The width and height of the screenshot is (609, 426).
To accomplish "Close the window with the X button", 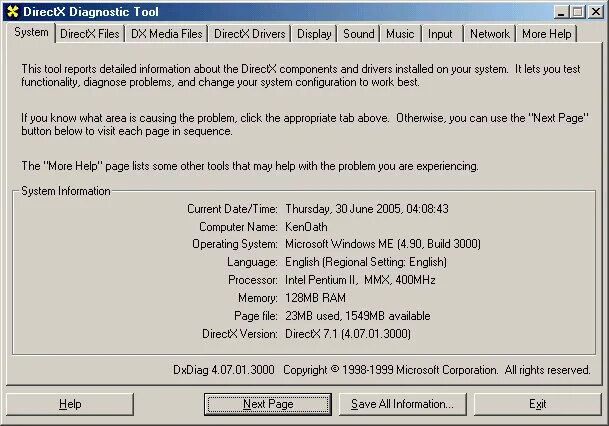I will pos(595,12).
